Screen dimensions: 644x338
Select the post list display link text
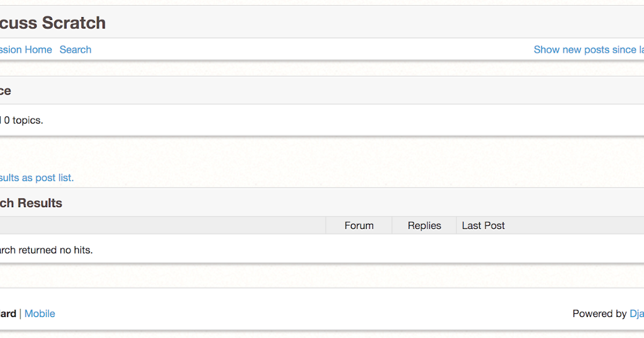tap(36, 178)
